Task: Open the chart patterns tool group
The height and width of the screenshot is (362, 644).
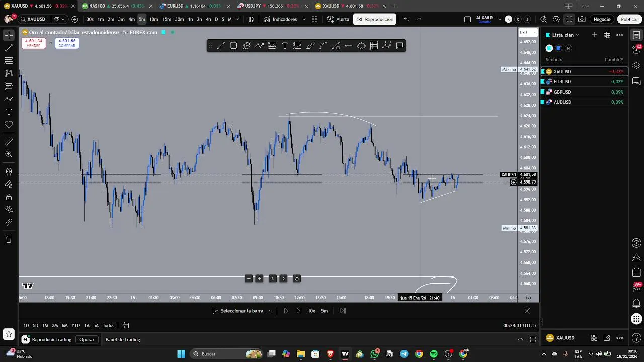Action: coord(9,73)
